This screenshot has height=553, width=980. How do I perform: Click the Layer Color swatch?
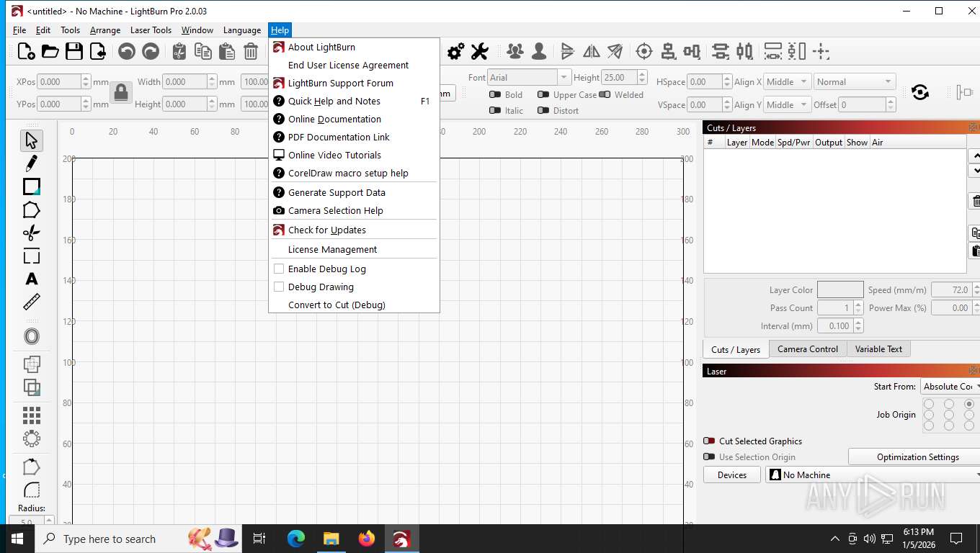point(840,289)
